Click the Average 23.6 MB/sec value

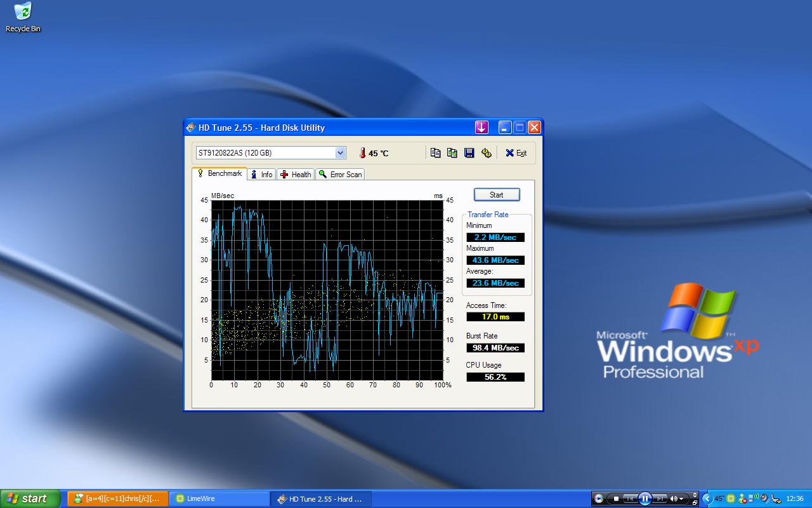tap(495, 283)
